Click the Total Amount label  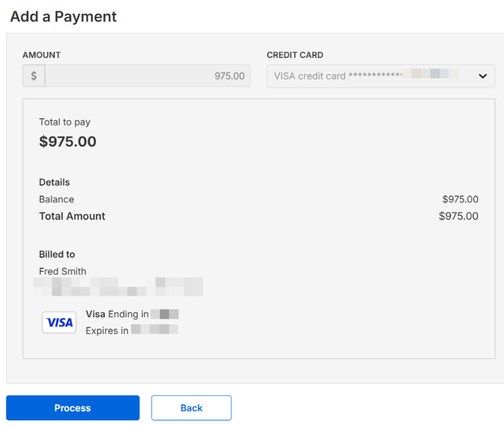[x=72, y=216]
